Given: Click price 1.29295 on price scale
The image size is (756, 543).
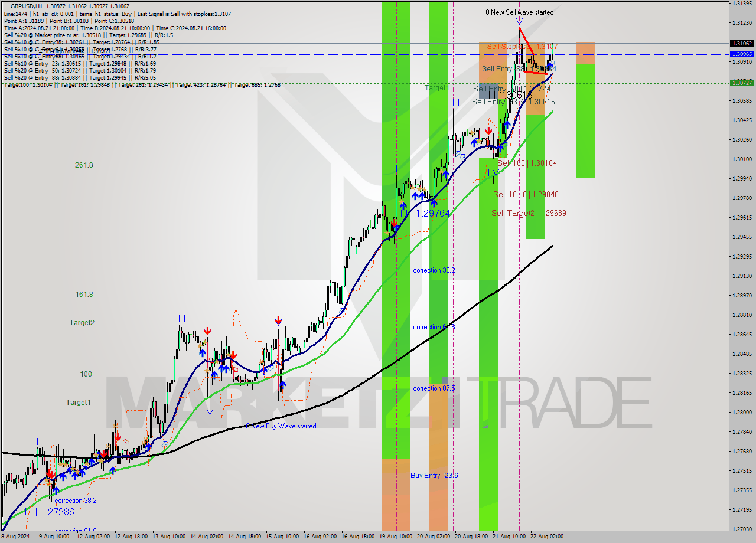Looking at the screenshot, I should pyautogui.click(x=742, y=256).
